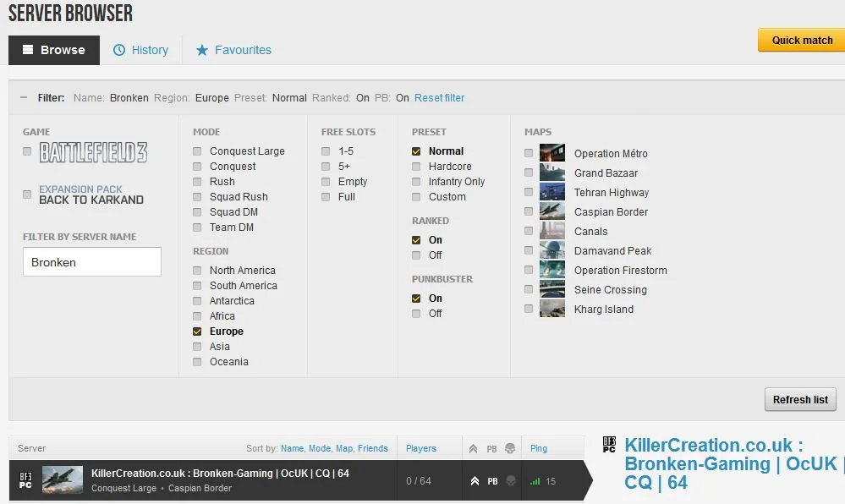This screenshot has height=504, width=845.
Task: Click the Damavand Peak map thumbnail
Action: 552,250
